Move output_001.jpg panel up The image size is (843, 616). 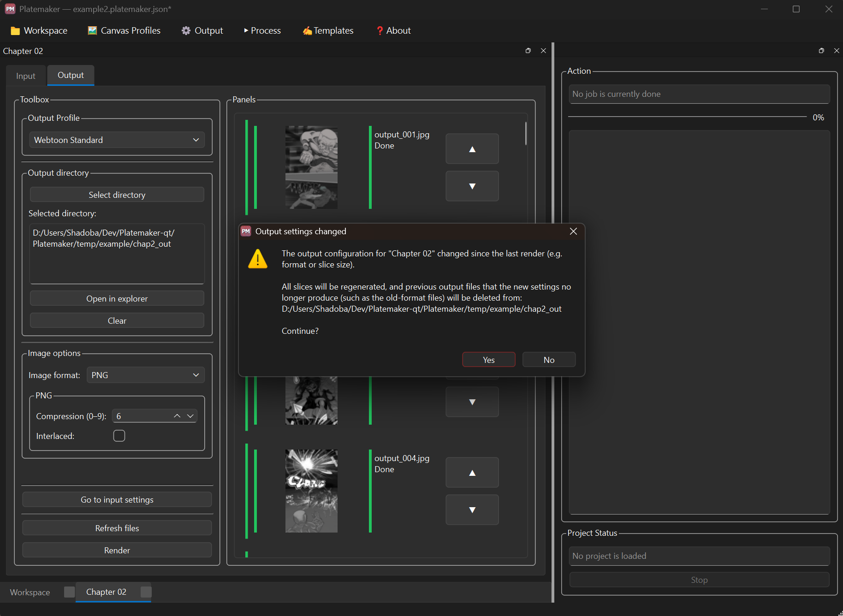coord(472,149)
